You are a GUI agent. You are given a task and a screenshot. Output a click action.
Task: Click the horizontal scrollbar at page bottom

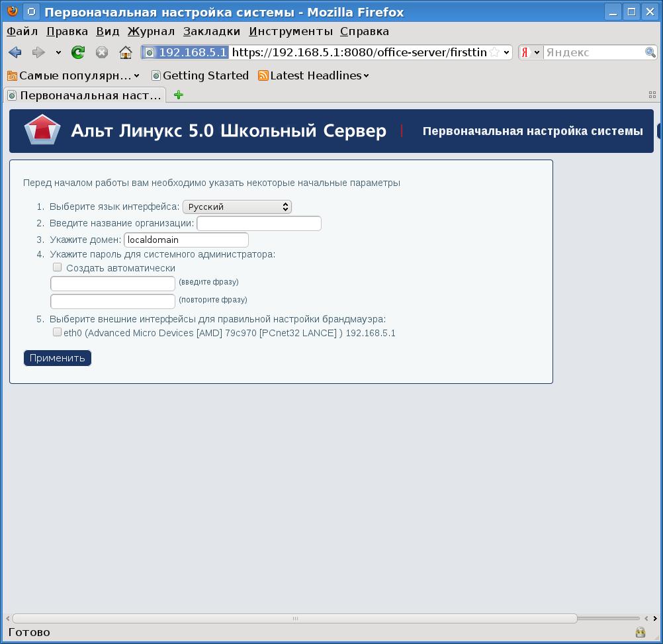coord(294,618)
